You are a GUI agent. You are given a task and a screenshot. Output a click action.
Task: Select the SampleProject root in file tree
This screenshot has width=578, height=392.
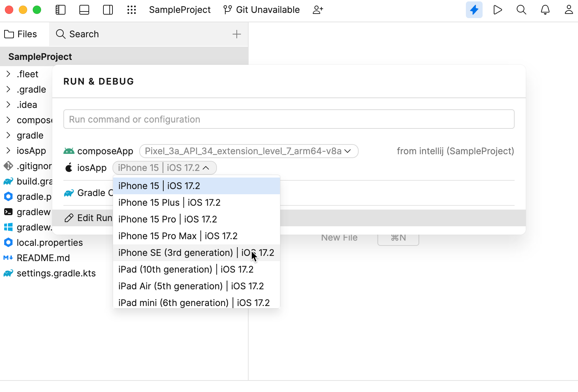click(124, 56)
